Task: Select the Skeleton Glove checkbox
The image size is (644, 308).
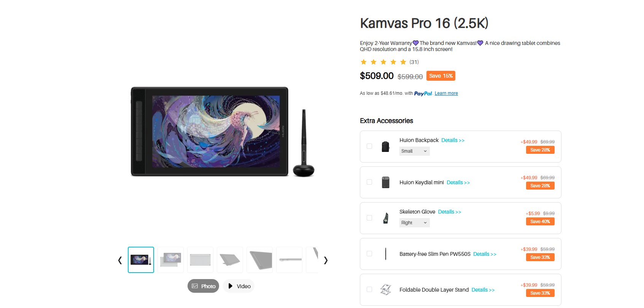Action: (x=369, y=218)
